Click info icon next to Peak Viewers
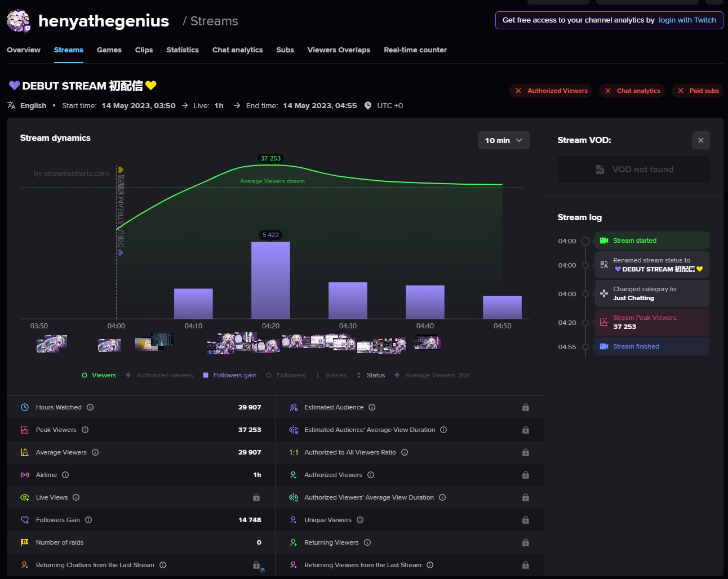Image resolution: width=728 pixels, height=579 pixels. click(85, 430)
